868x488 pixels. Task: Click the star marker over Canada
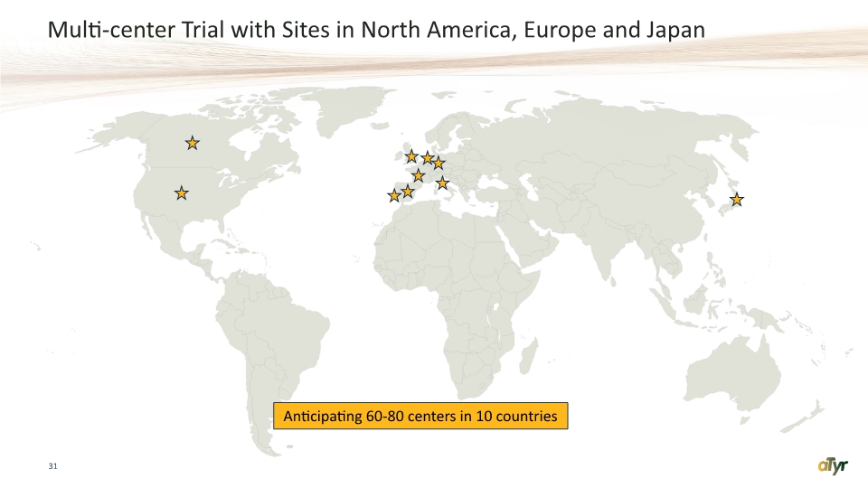[192, 144]
